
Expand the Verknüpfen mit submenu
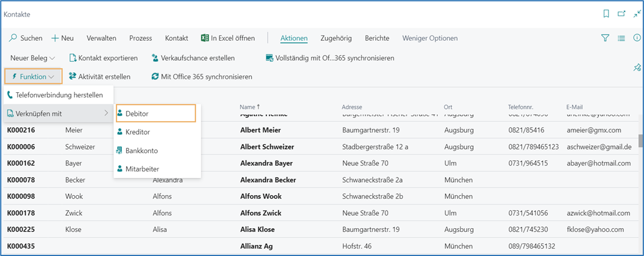57,113
